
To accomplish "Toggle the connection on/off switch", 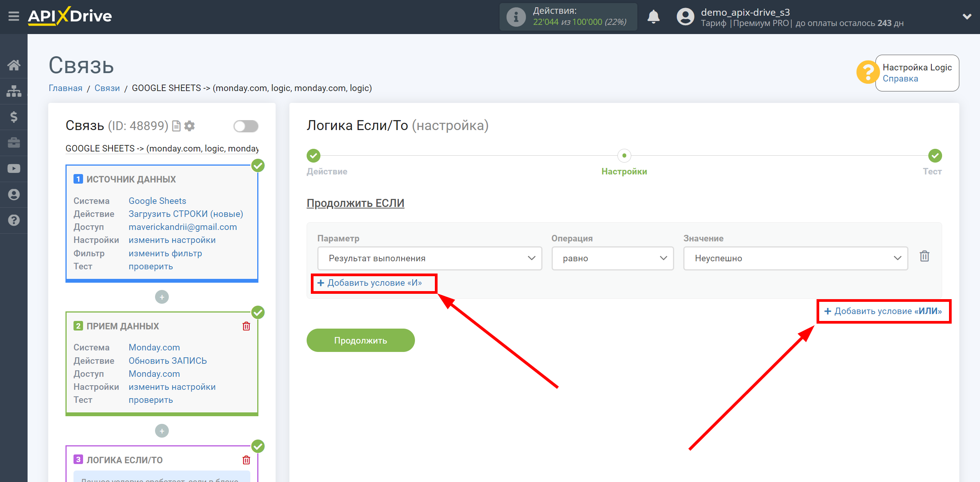I will point(246,126).
